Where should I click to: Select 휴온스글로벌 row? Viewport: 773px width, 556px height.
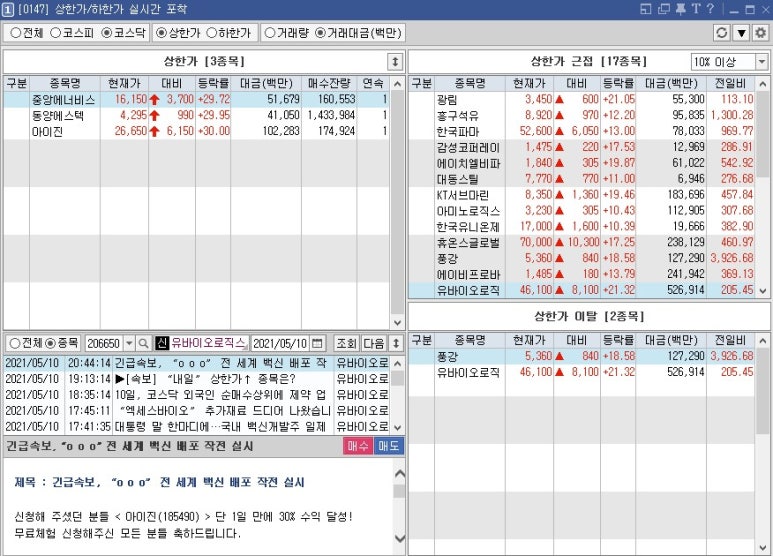582,242
